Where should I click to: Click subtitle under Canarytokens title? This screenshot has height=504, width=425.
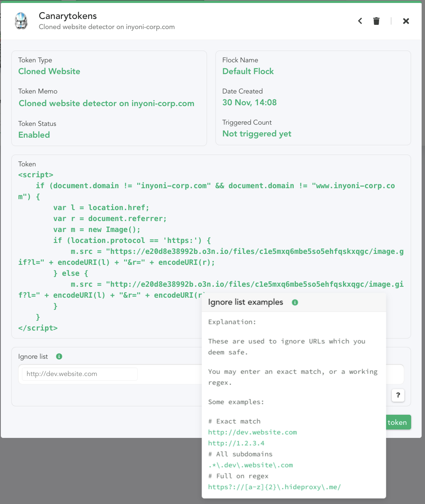point(106,27)
